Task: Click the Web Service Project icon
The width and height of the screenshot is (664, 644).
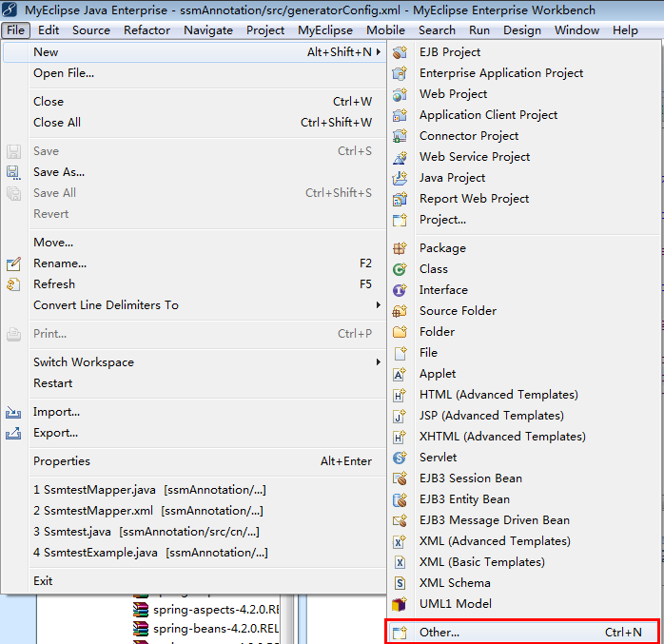Action: (x=400, y=157)
